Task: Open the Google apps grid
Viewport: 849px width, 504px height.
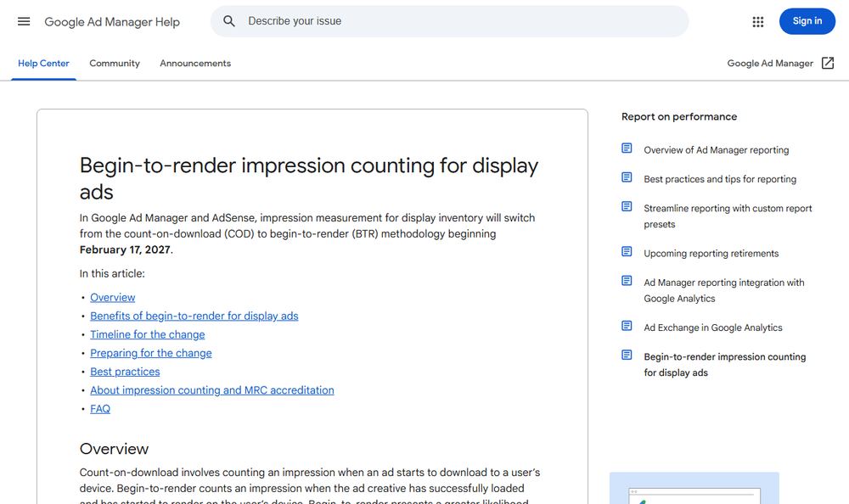Action: click(758, 22)
